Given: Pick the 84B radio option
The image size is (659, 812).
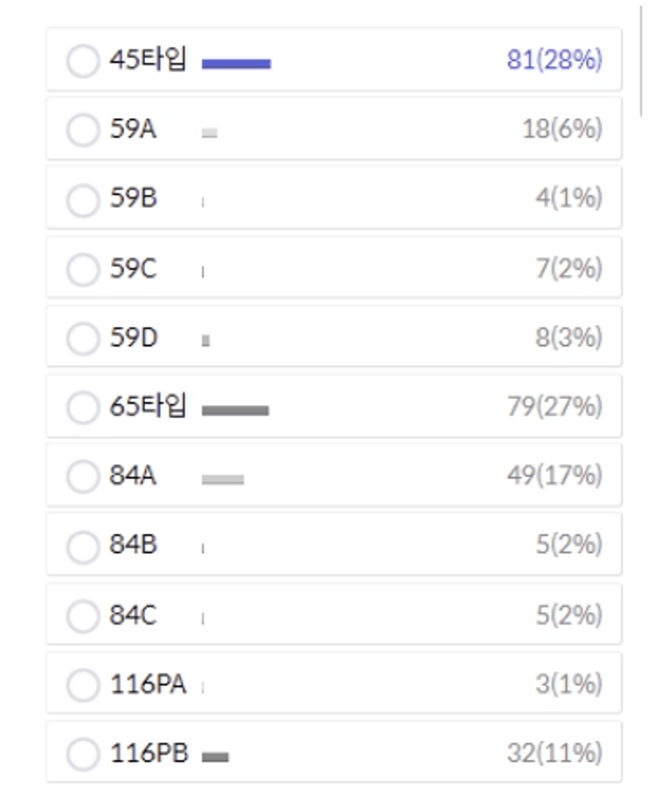Looking at the screenshot, I should (83, 547).
